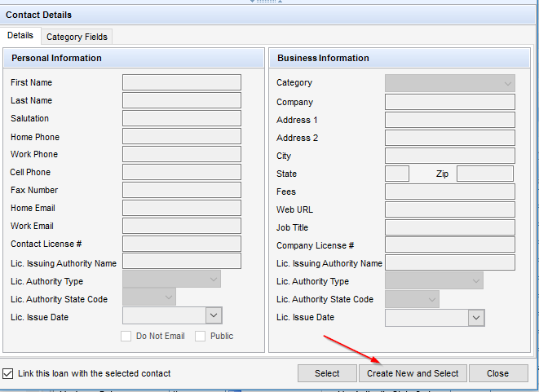Check the Public checkbox
539x392 pixels.
tap(200, 336)
